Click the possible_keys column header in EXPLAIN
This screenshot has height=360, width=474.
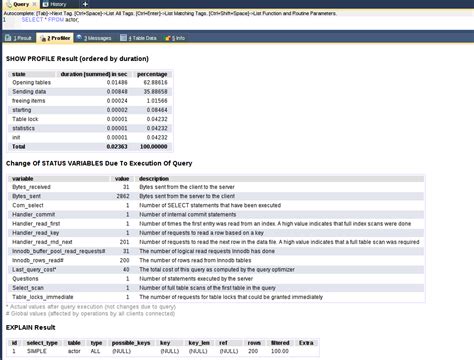(131, 343)
